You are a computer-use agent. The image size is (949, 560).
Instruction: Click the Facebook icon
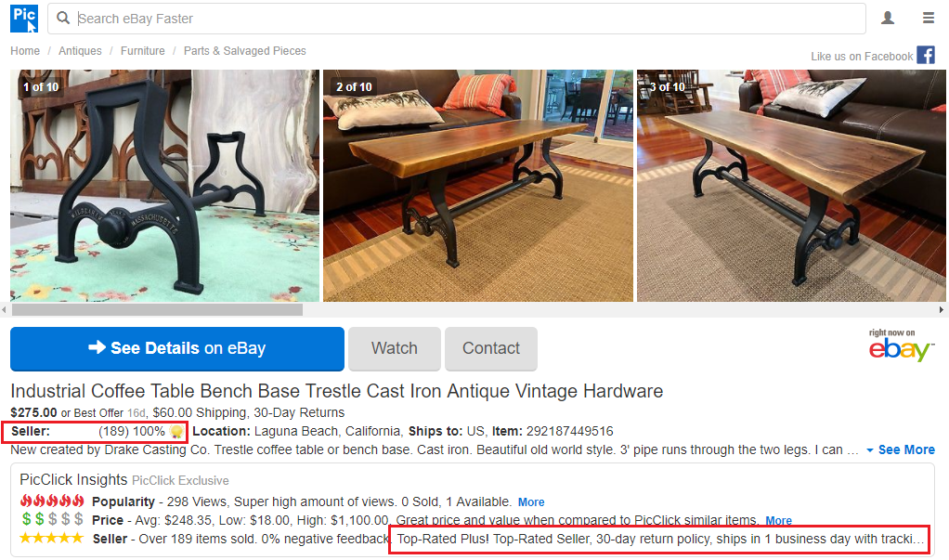click(x=926, y=55)
